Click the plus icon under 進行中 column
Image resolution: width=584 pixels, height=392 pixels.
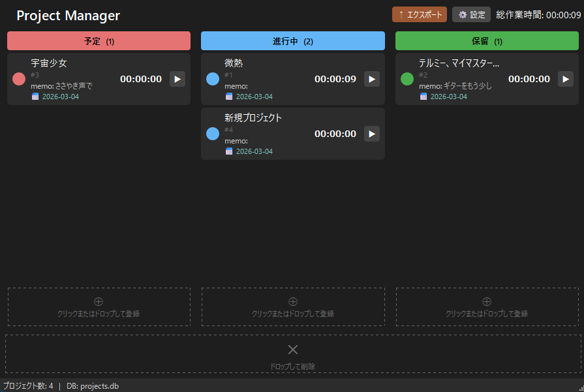293,301
